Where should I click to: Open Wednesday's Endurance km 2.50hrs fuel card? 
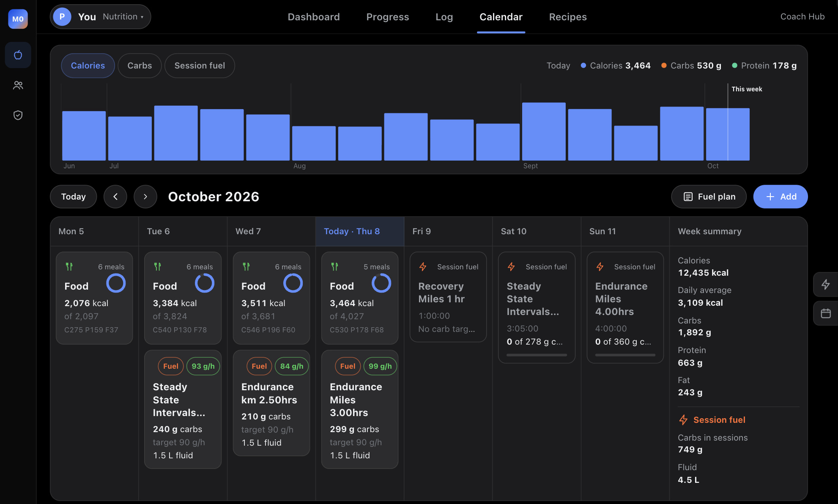[x=271, y=403]
